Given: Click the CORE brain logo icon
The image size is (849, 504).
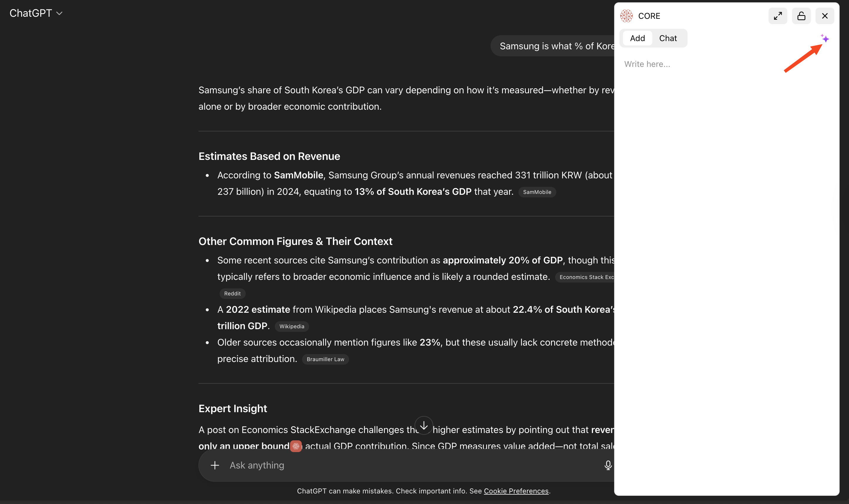Looking at the screenshot, I should 626,16.
